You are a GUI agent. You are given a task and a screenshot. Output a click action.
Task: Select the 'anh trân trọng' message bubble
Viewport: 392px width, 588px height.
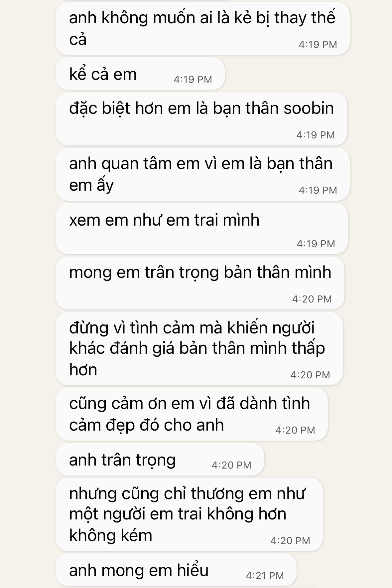[x=160, y=459]
